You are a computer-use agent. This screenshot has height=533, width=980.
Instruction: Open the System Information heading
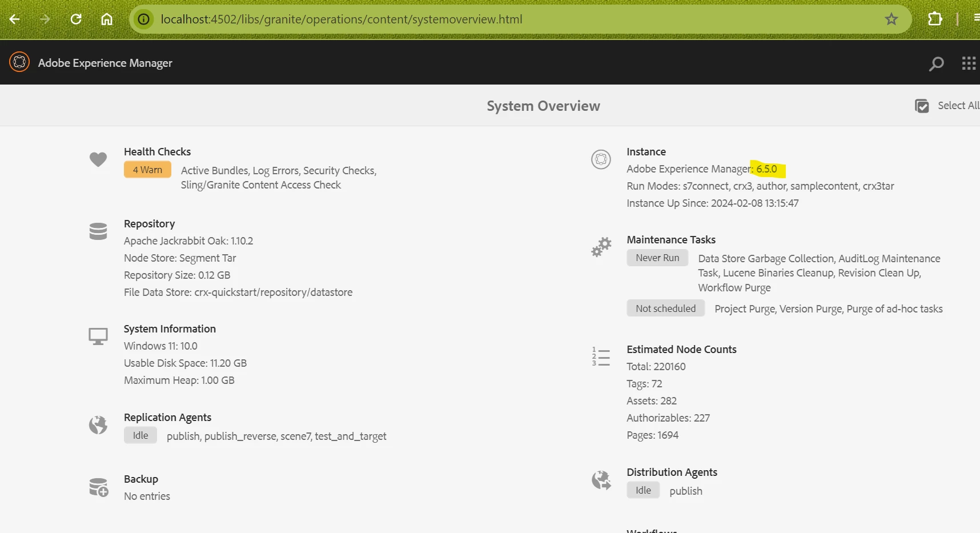coord(170,329)
